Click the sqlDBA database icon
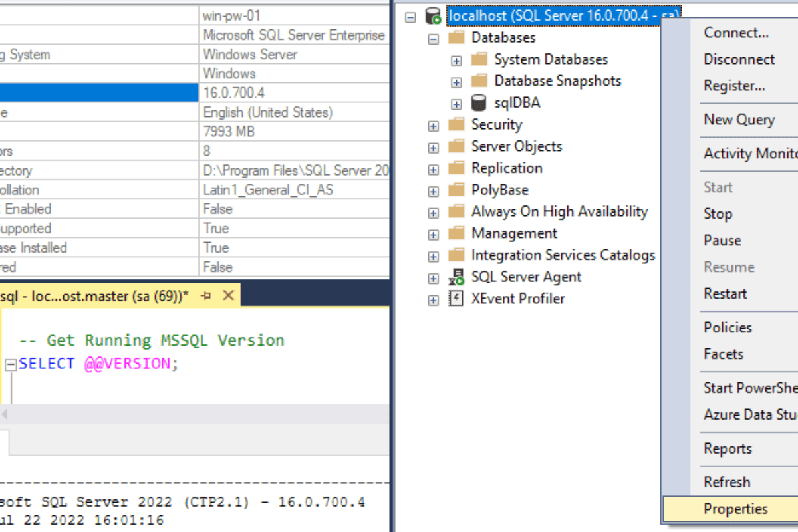 [x=479, y=102]
